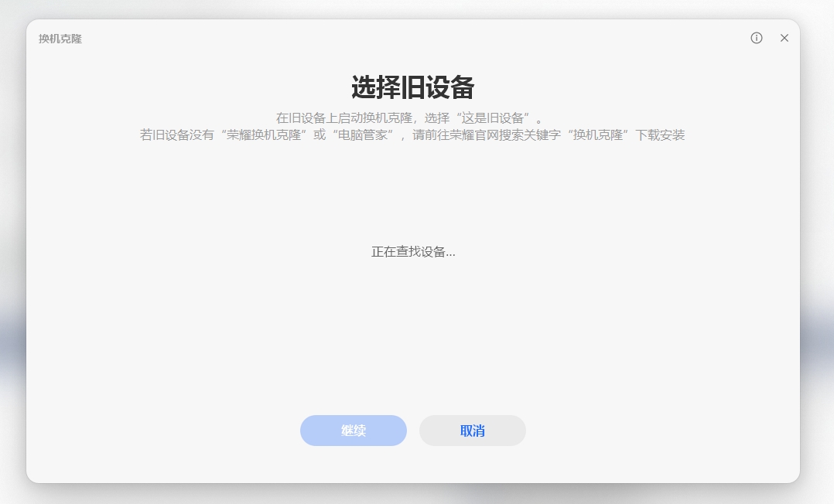Click quoted 换机克隆 search keyword in instructions

600,135
